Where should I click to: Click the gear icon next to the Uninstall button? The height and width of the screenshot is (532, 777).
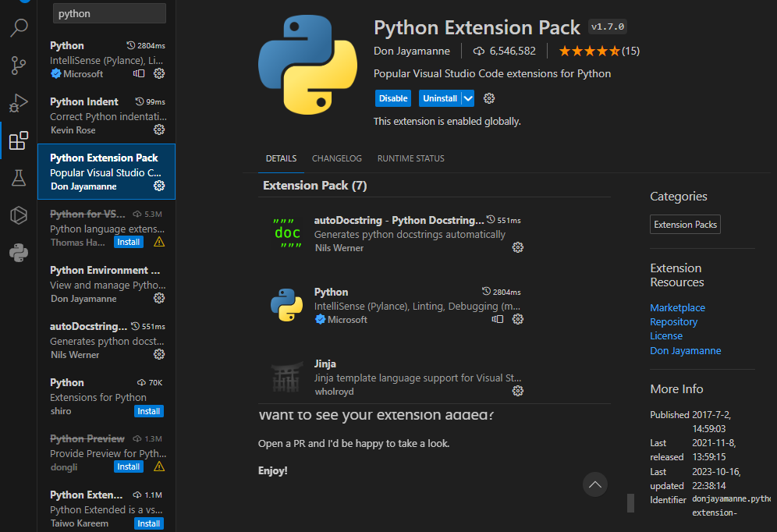[488, 98]
